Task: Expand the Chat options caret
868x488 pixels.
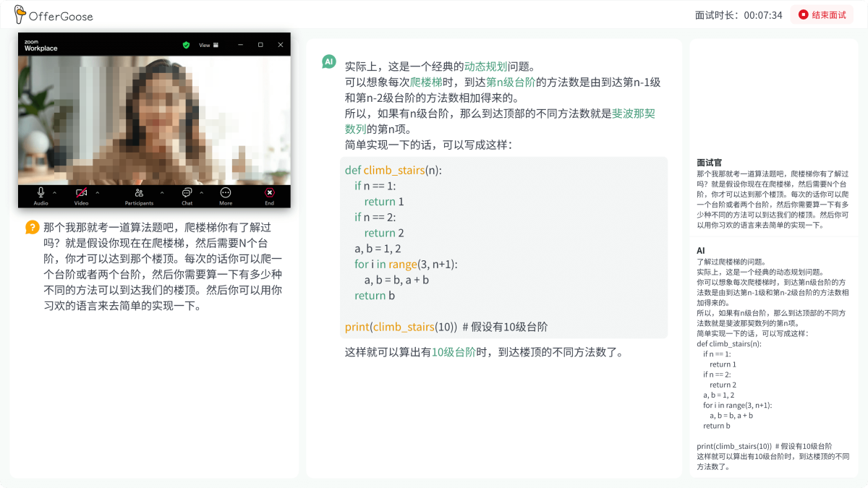Action: pos(201,192)
